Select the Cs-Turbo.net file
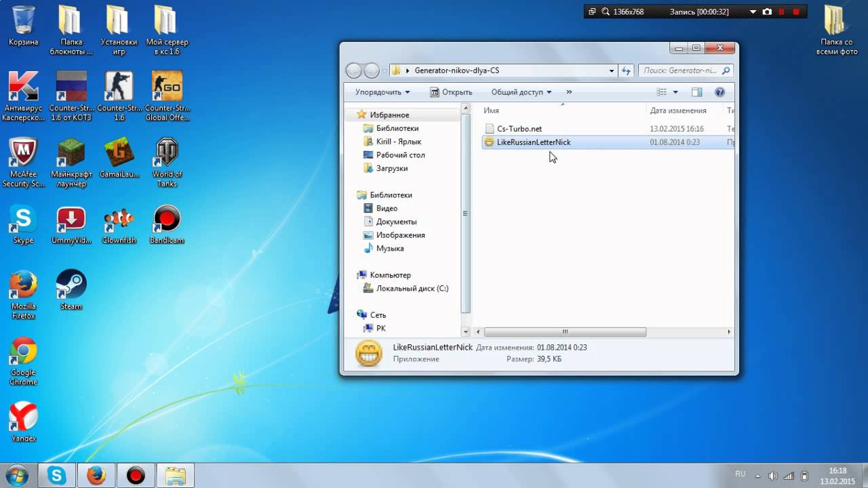The height and width of the screenshot is (488, 868). coord(519,129)
